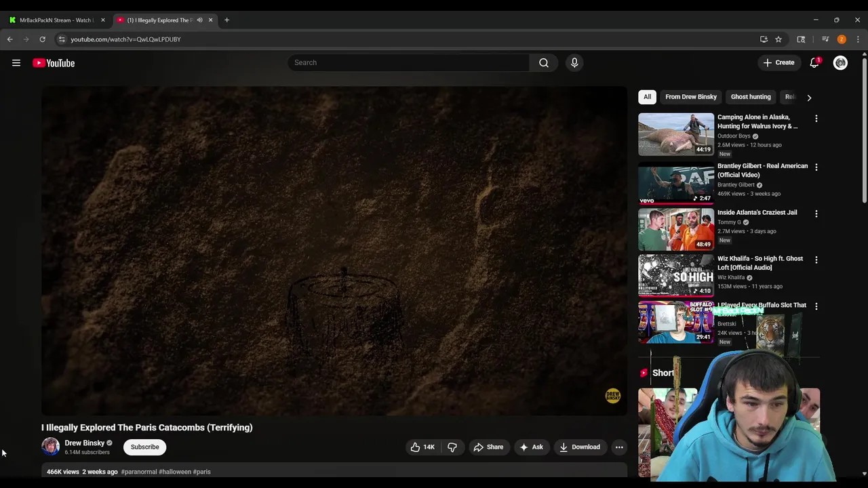The width and height of the screenshot is (868, 488).
Task: Click the Share button
Action: click(x=488, y=447)
